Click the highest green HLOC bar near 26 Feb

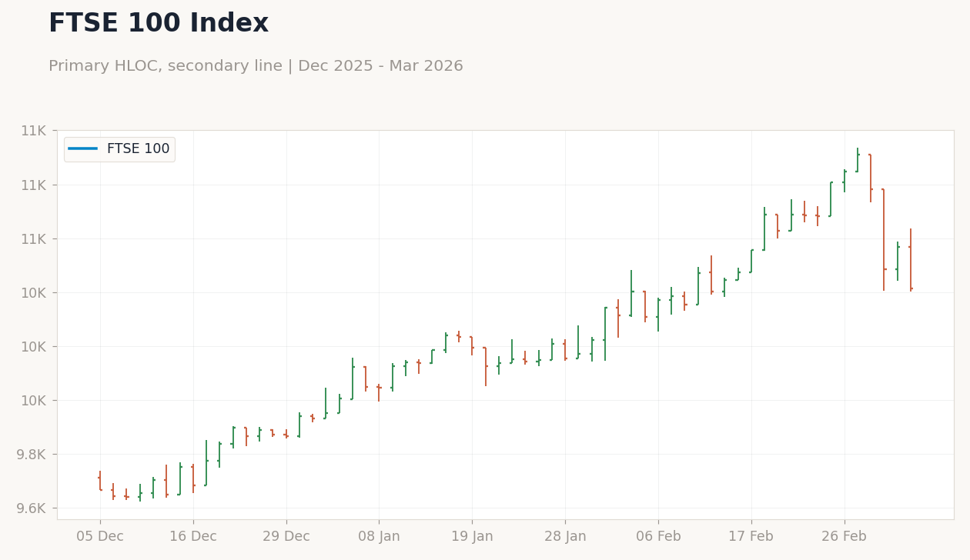pyautogui.click(x=858, y=160)
